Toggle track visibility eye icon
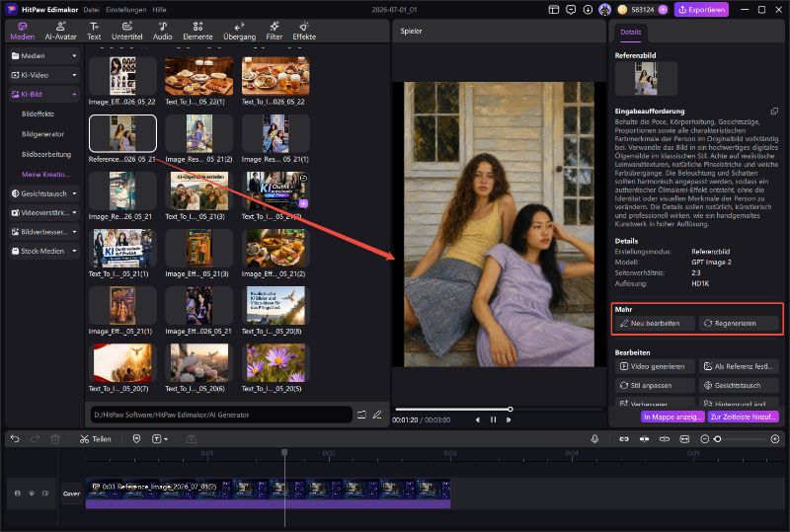The height and width of the screenshot is (532, 790). pos(32,494)
